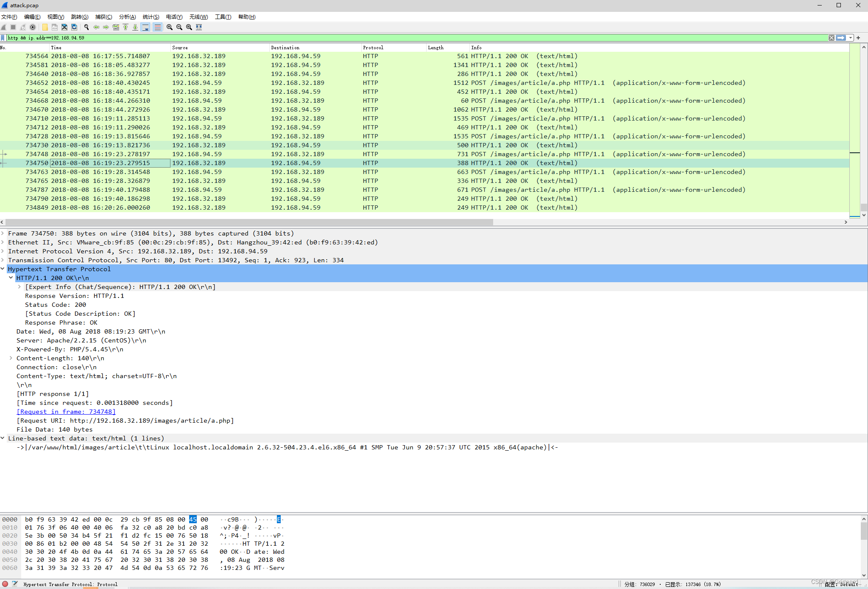This screenshot has width=868, height=589.
Task: Expand the Internet Protocol Version 4 layer
Action: click(3, 251)
